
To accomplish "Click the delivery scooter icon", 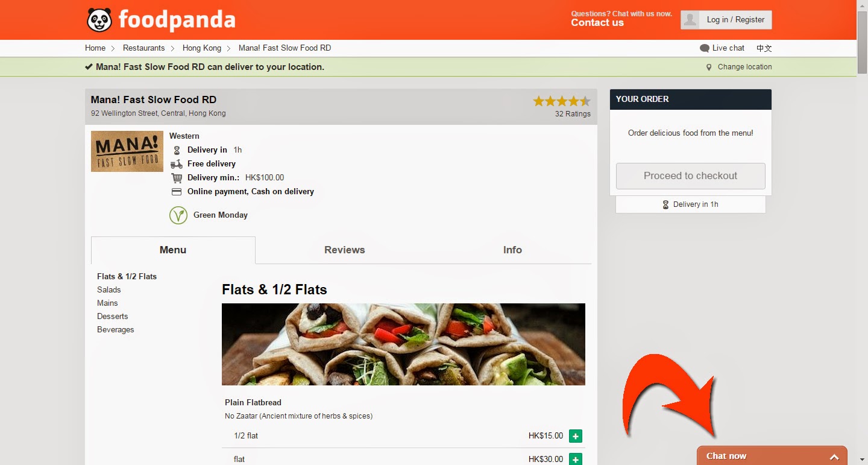I will (x=177, y=164).
